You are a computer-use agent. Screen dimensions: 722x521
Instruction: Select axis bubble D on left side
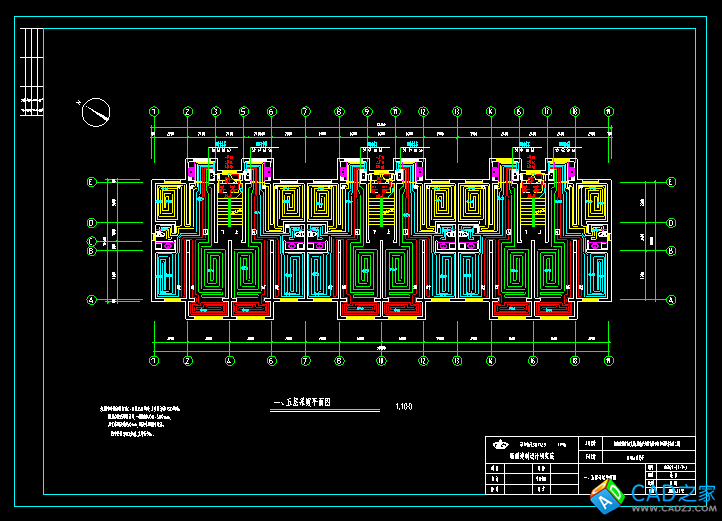pyautogui.click(x=91, y=223)
